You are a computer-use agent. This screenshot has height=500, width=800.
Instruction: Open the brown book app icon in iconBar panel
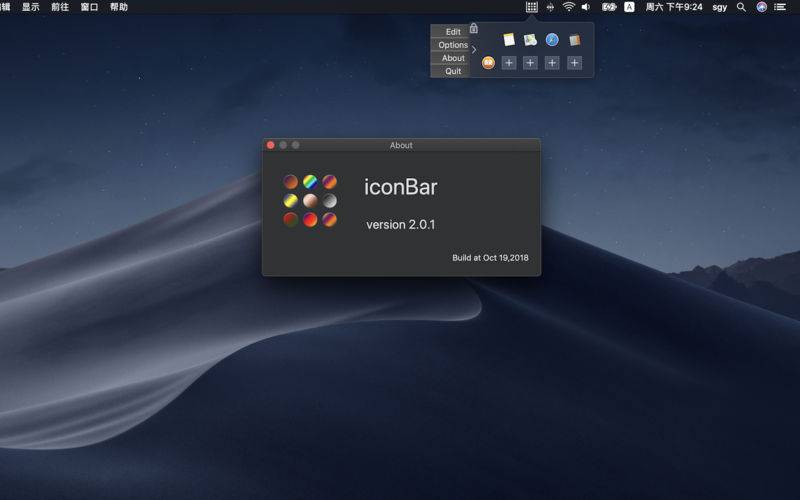[x=574, y=40]
